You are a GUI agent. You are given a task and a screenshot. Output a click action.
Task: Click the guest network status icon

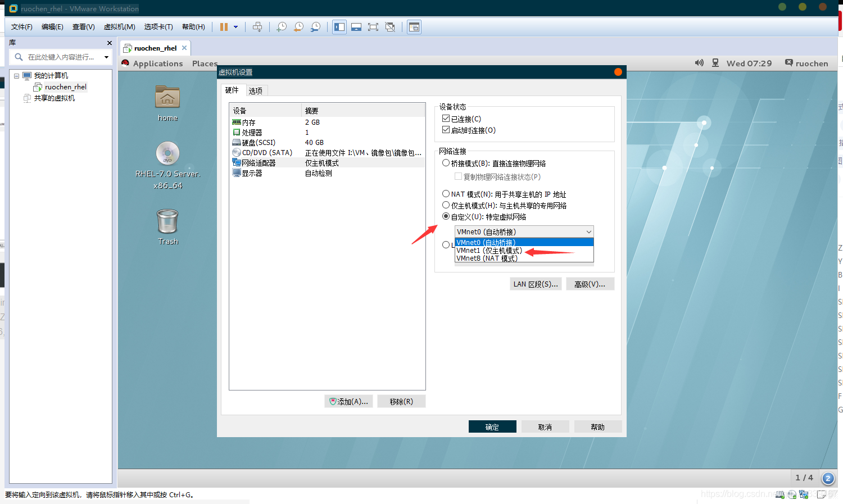pos(715,63)
